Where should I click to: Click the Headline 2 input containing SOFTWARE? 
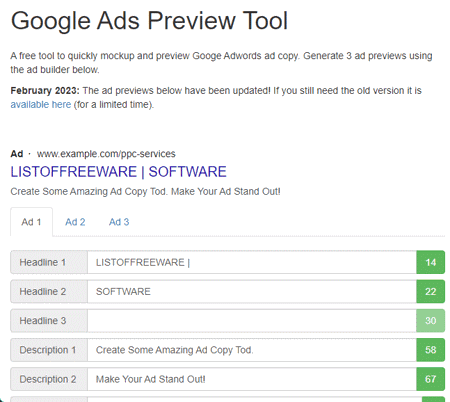[252, 292]
